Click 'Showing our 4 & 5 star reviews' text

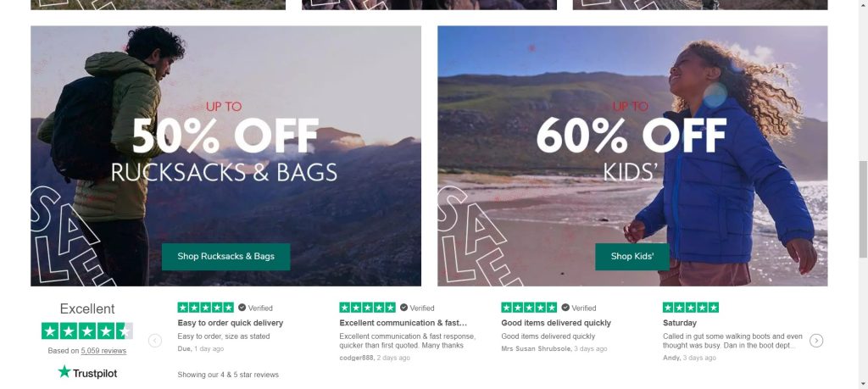228,375
